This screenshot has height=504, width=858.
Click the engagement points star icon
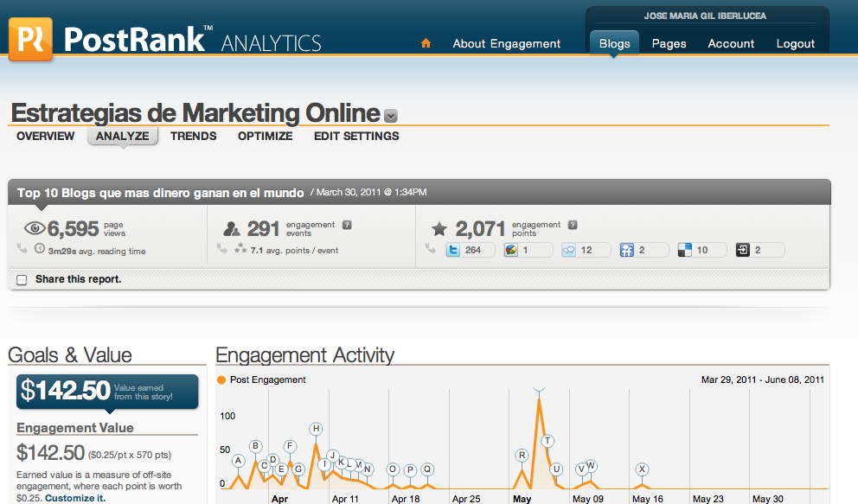439,228
